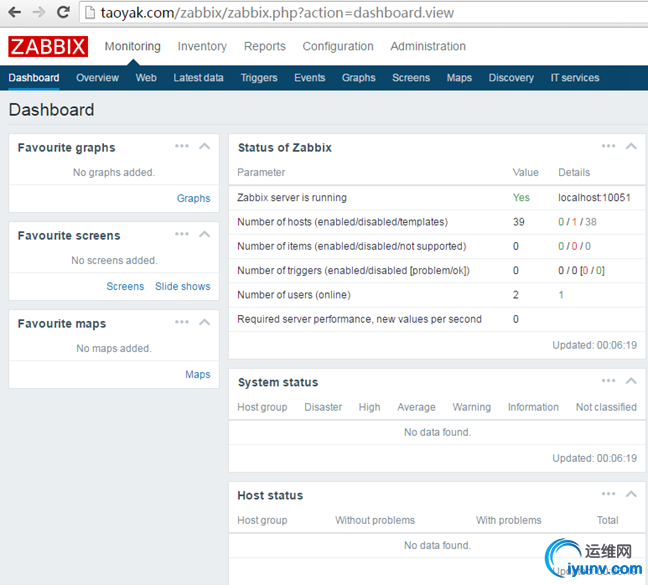Click the Dashboard page heading
Image resolution: width=648 pixels, height=585 pixels.
tap(52, 110)
